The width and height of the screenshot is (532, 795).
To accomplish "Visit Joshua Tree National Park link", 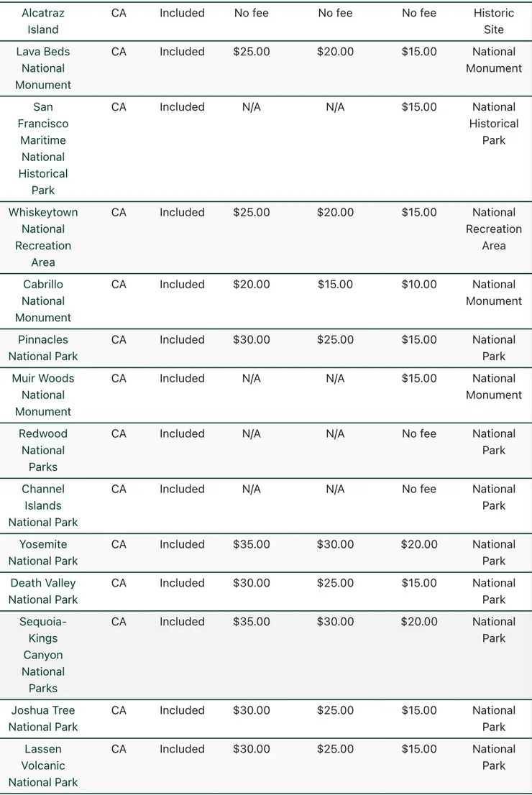I will click(x=43, y=719).
